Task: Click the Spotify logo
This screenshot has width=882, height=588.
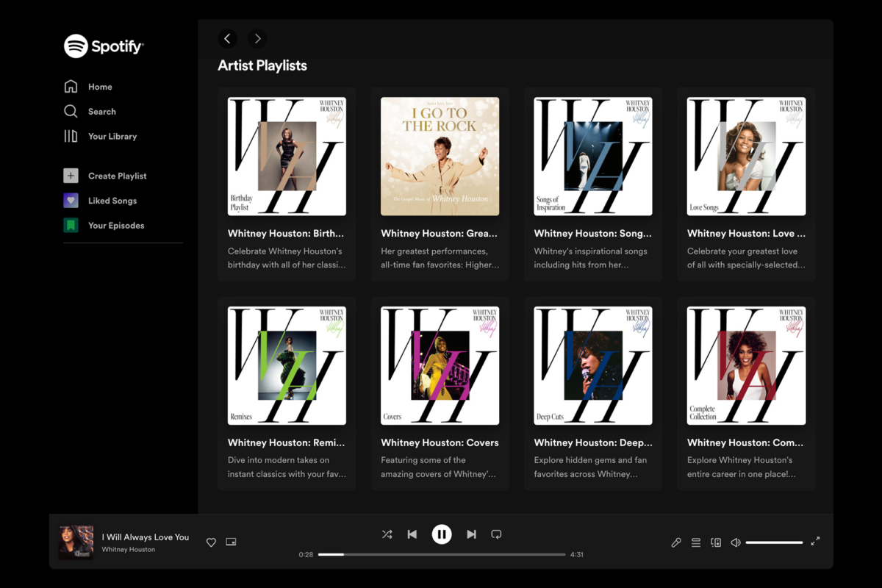Action: [104, 46]
